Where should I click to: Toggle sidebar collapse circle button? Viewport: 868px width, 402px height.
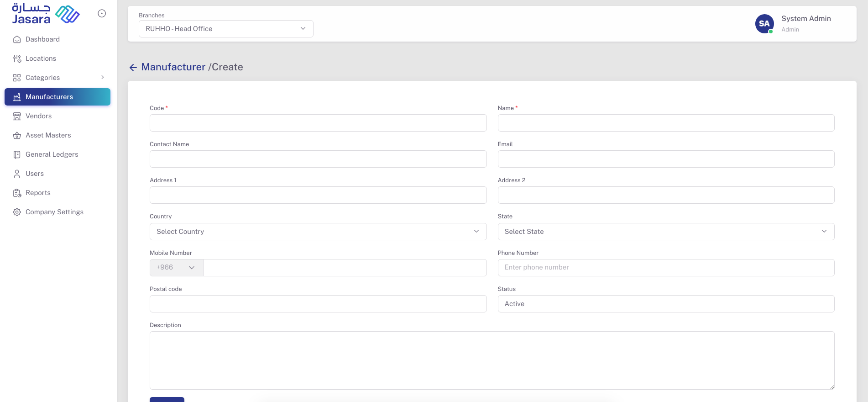(x=102, y=14)
